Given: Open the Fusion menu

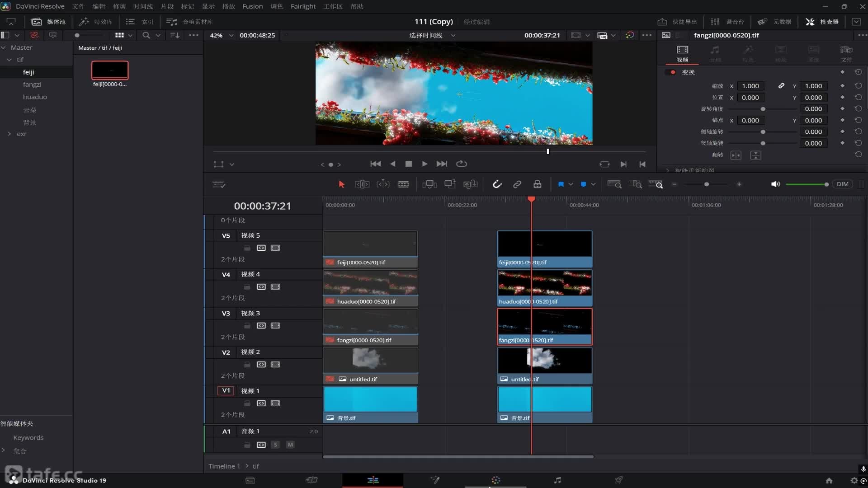Looking at the screenshot, I should [252, 6].
